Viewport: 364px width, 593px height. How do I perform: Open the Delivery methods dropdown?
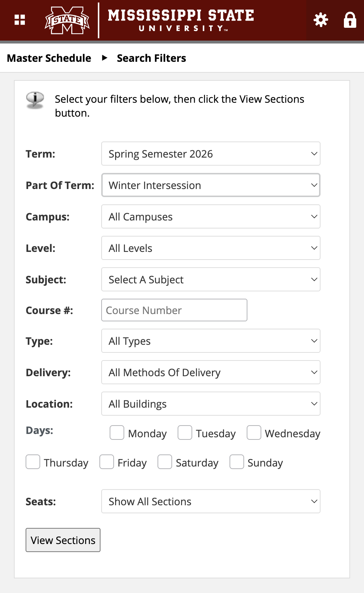pos(211,372)
